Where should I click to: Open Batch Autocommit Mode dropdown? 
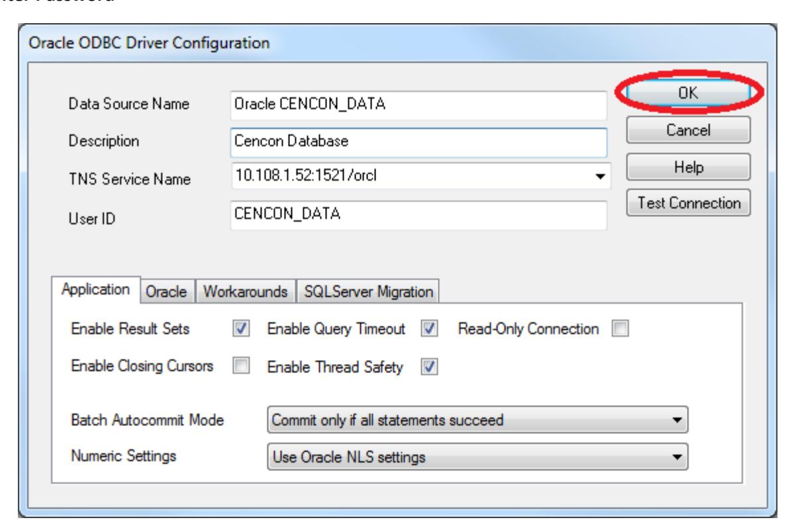click(477, 421)
